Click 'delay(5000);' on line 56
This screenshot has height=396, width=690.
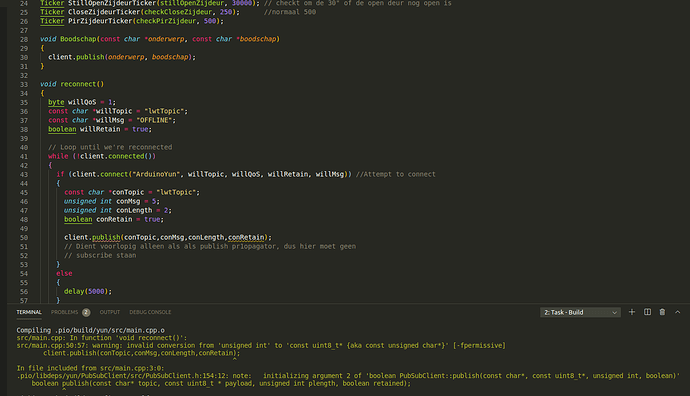click(x=88, y=291)
